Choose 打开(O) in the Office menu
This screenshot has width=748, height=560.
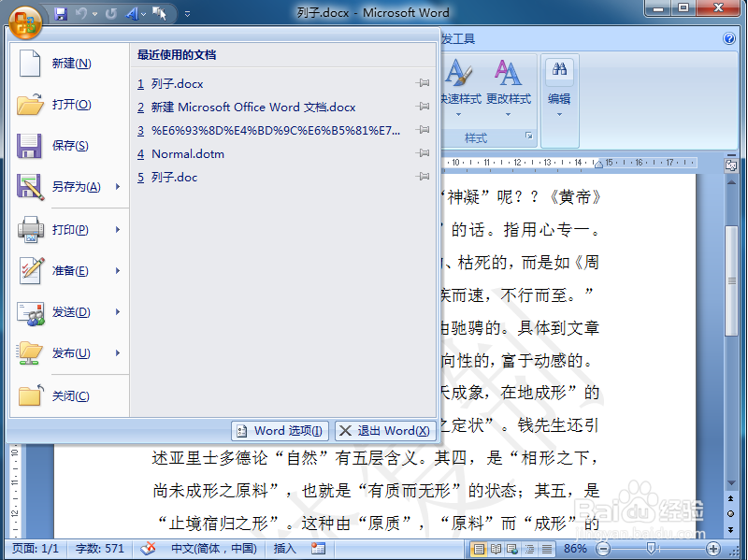69,105
